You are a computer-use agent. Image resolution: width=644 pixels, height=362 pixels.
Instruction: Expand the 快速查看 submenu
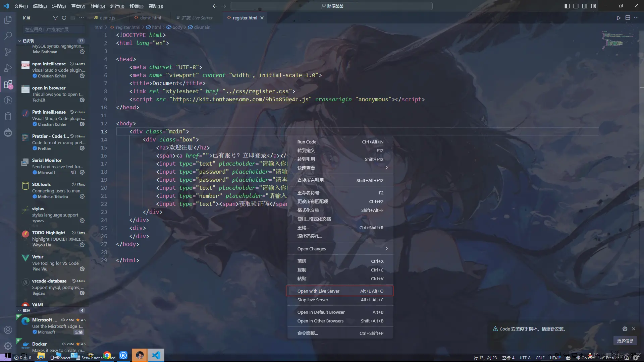point(340,168)
